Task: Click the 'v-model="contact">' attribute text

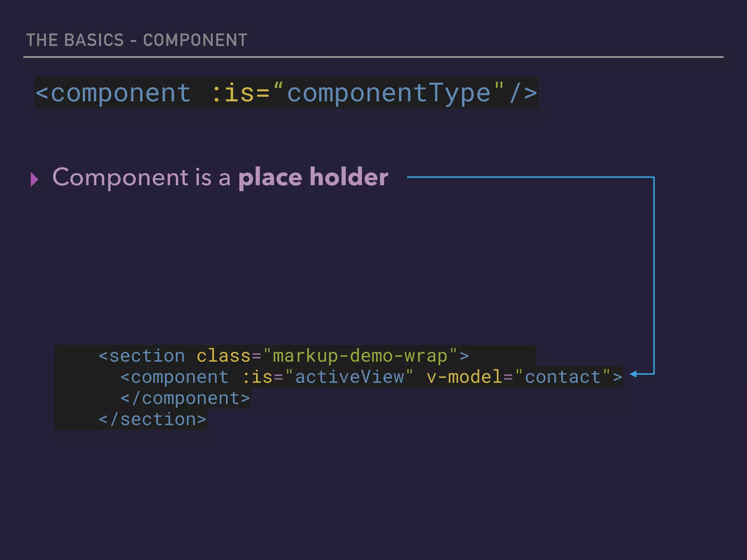Action: point(524,377)
